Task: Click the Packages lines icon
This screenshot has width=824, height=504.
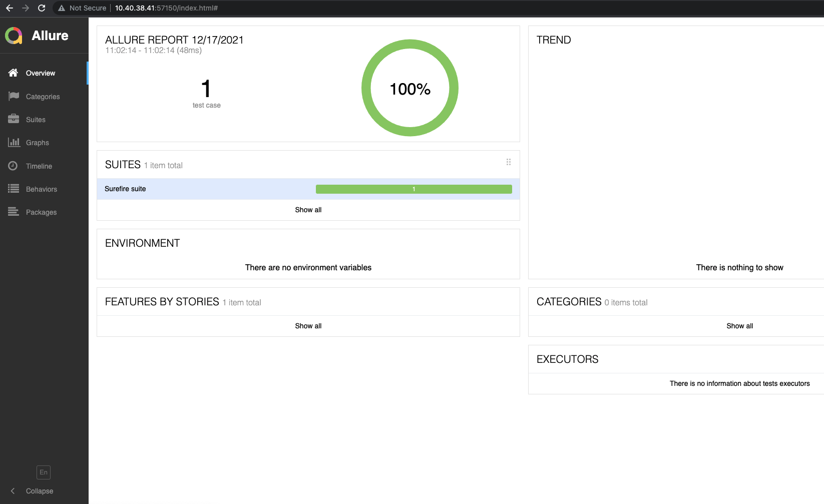Action: [14, 212]
